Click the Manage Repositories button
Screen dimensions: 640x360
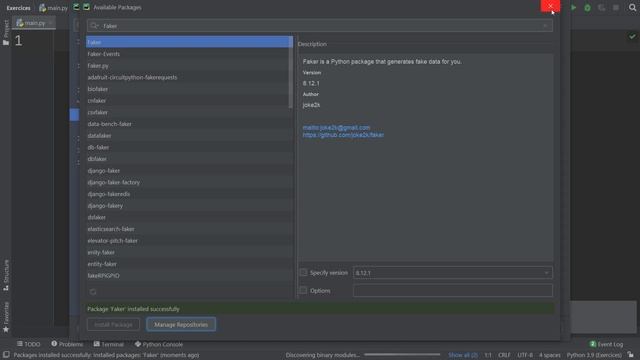[181, 324]
